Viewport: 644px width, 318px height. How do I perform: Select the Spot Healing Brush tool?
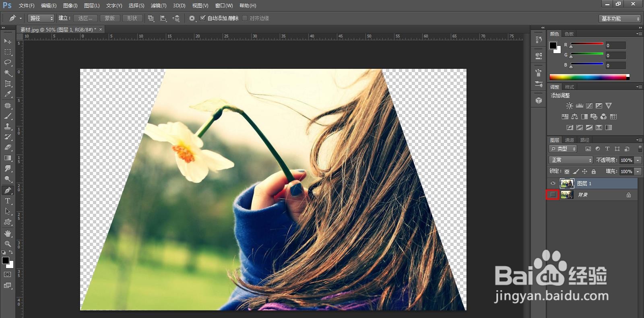(x=8, y=105)
